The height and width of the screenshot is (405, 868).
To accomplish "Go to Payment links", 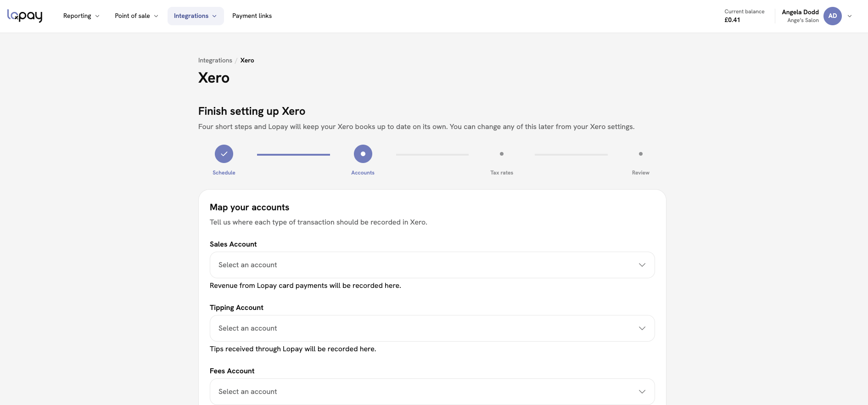I will [252, 16].
